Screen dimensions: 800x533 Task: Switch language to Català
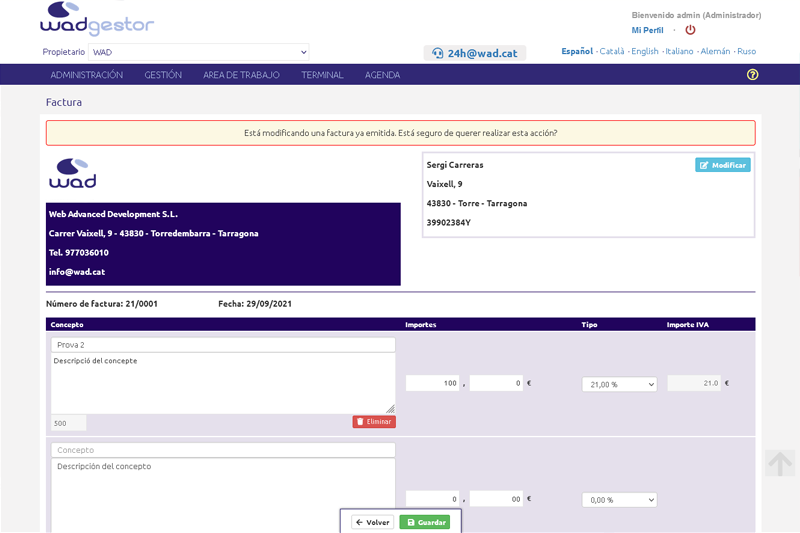612,51
